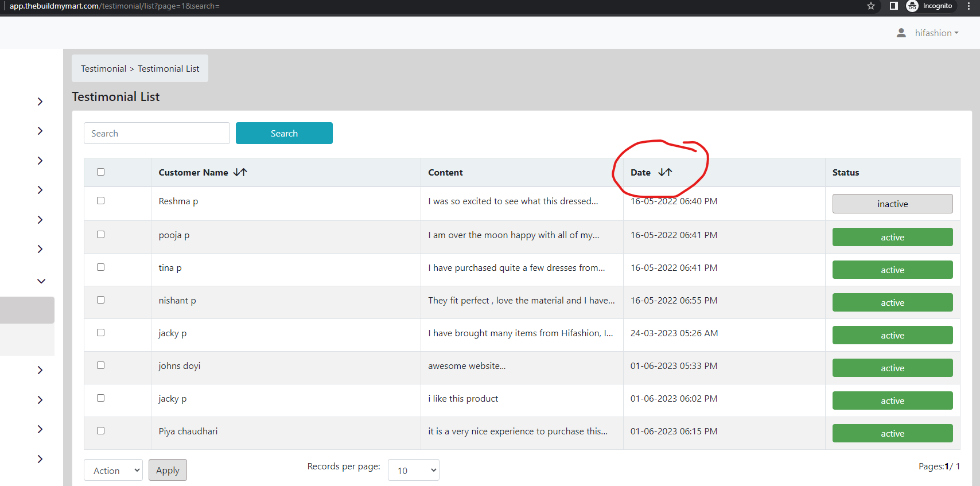The width and height of the screenshot is (980, 486).
Task: Open the browser three-dot menu
Action: click(969, 6)
